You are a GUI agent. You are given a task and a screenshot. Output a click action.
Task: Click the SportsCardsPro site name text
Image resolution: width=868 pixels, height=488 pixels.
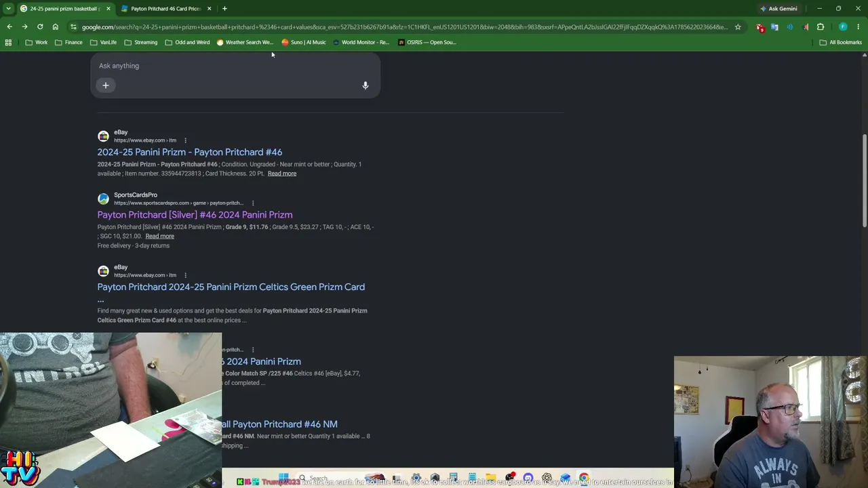click(x=136, y=195)
